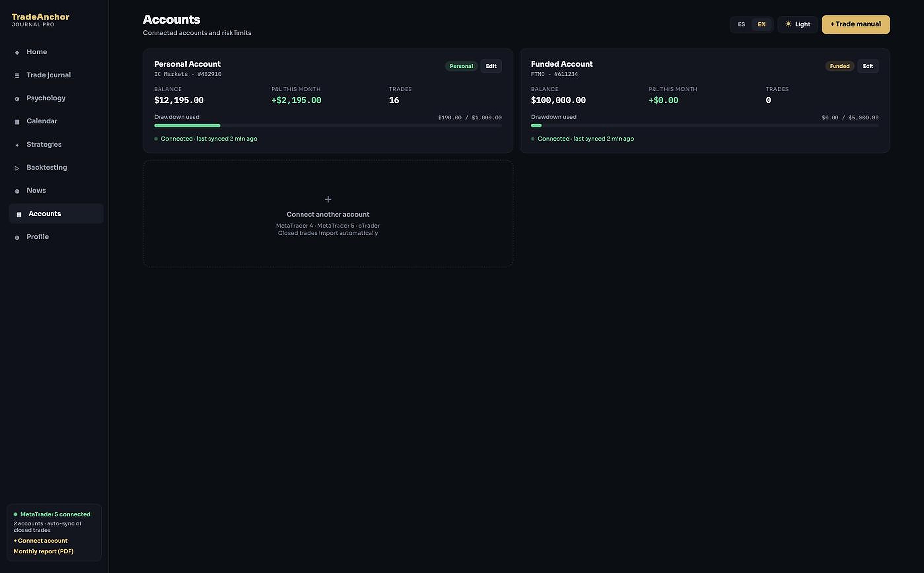Click the Strategies sparkle icon
Image resolution: width=924 pixels, height=573 pixels.
(x=17, y=145)
